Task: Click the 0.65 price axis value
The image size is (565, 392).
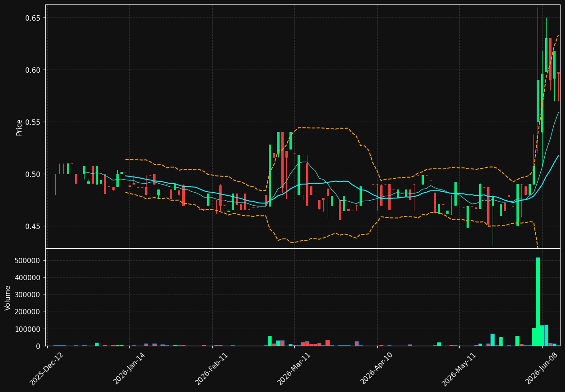Action: (33, 18)
